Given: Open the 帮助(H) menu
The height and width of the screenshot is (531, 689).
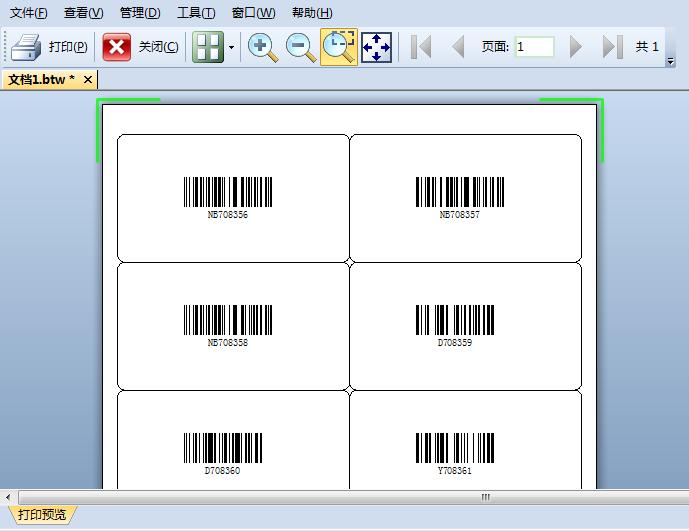Looking at the screenshot, I should click(312, 13).
